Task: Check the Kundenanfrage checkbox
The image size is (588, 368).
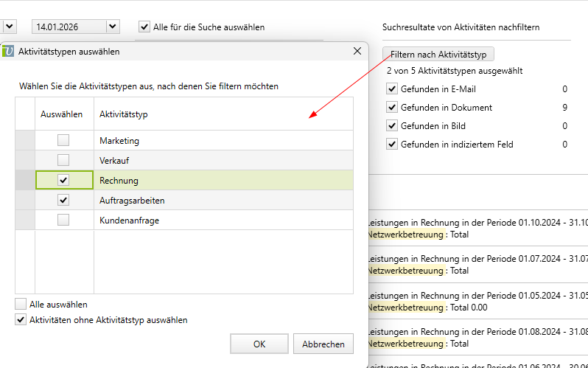Action: click(64, 220)
